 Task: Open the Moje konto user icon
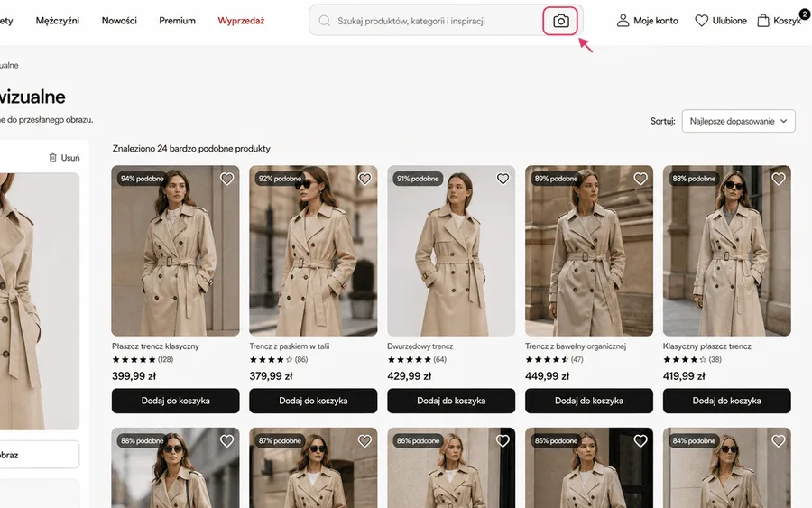click(623, 21)
